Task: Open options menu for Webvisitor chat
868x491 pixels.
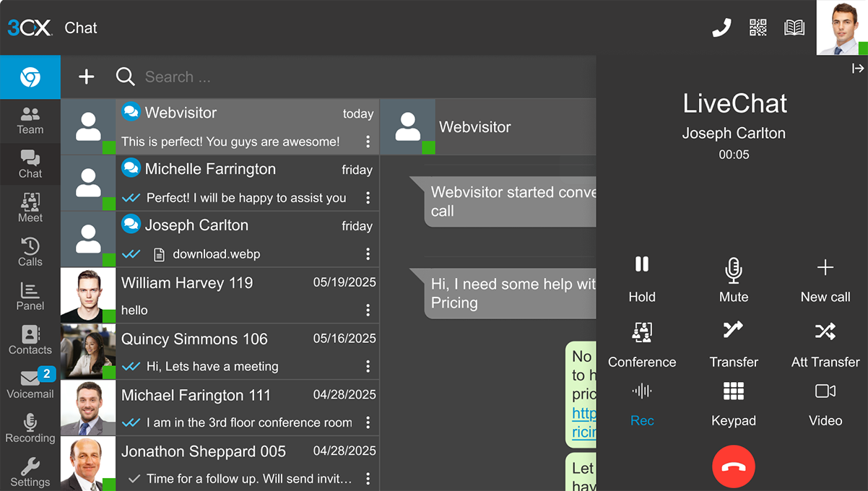Action: pyautogui.click(x=368, y=142)
